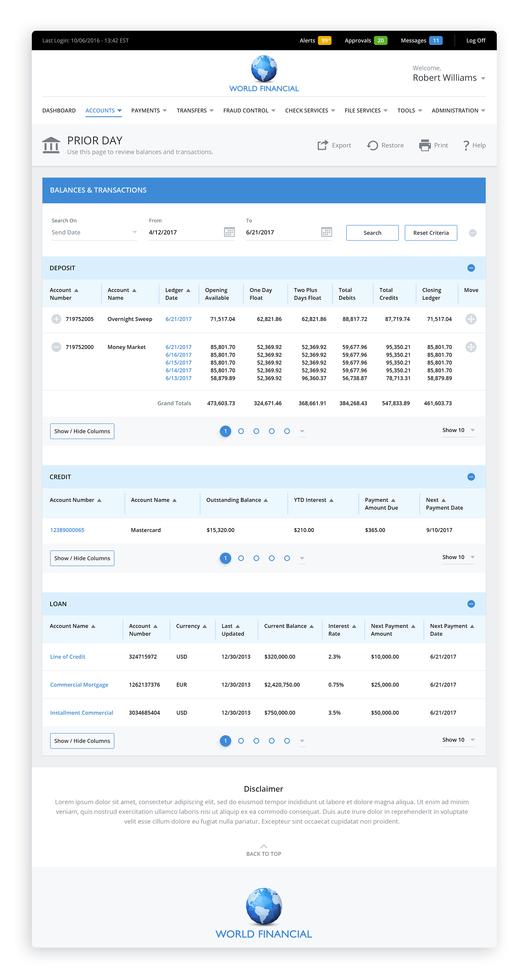Go to page 2 in Loan pagination

point(241,741)
